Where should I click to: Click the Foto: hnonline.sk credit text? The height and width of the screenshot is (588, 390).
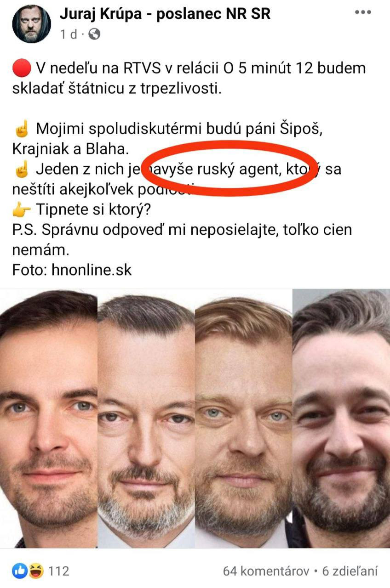point(72,270)
